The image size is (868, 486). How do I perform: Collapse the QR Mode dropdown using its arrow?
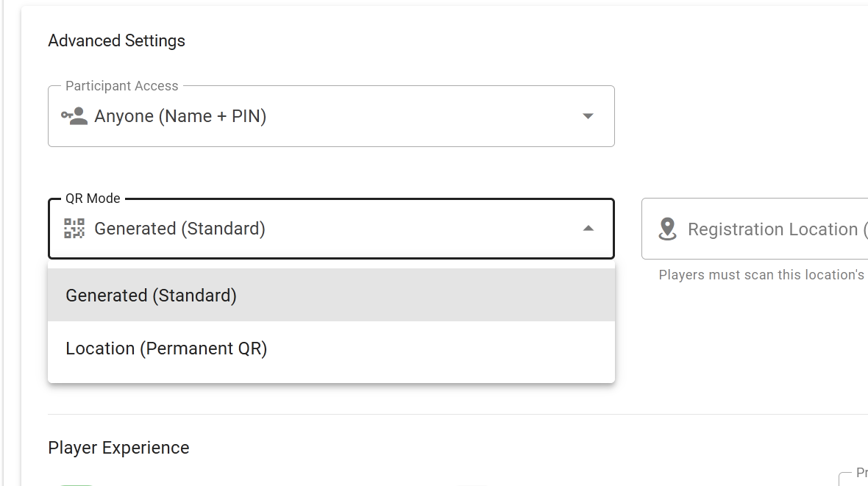point(588,229)
